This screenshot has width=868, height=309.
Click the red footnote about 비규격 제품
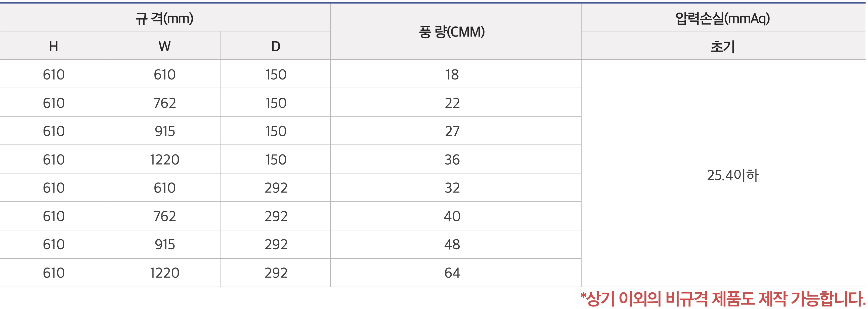pos(723,299)
